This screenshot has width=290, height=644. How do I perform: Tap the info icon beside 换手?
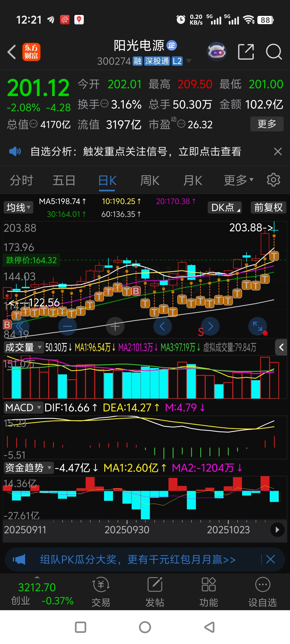point(104,103)
